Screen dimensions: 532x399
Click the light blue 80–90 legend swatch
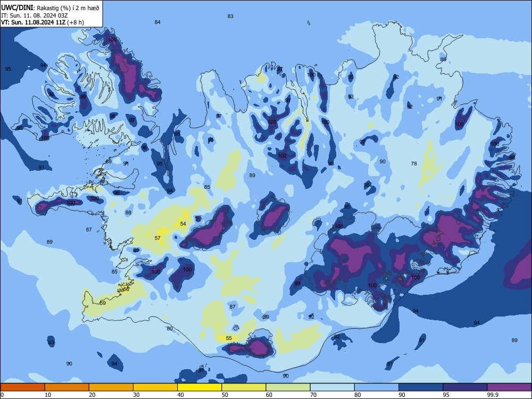pyautogui.click(x=377, y=387)
